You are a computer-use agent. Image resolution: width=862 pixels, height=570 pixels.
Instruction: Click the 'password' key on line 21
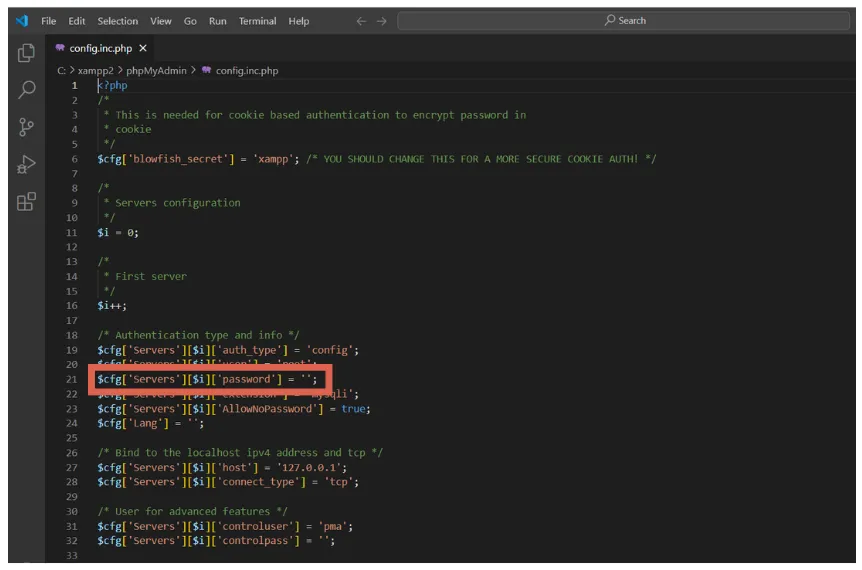click(x=246, y=379)
